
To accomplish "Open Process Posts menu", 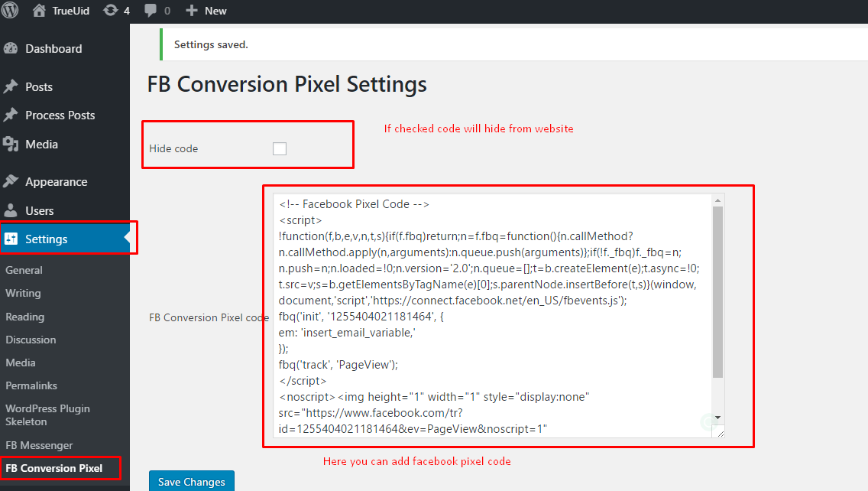I will tap(60, 115).
